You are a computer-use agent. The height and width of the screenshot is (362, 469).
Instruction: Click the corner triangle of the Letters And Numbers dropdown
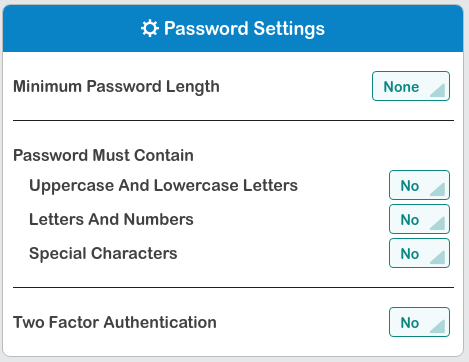[438, 223]
